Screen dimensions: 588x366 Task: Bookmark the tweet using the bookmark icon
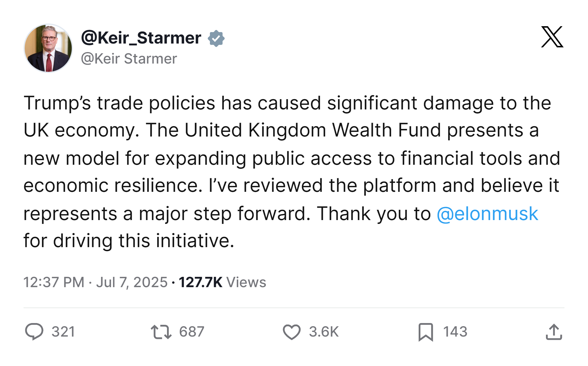pos(426,332)
